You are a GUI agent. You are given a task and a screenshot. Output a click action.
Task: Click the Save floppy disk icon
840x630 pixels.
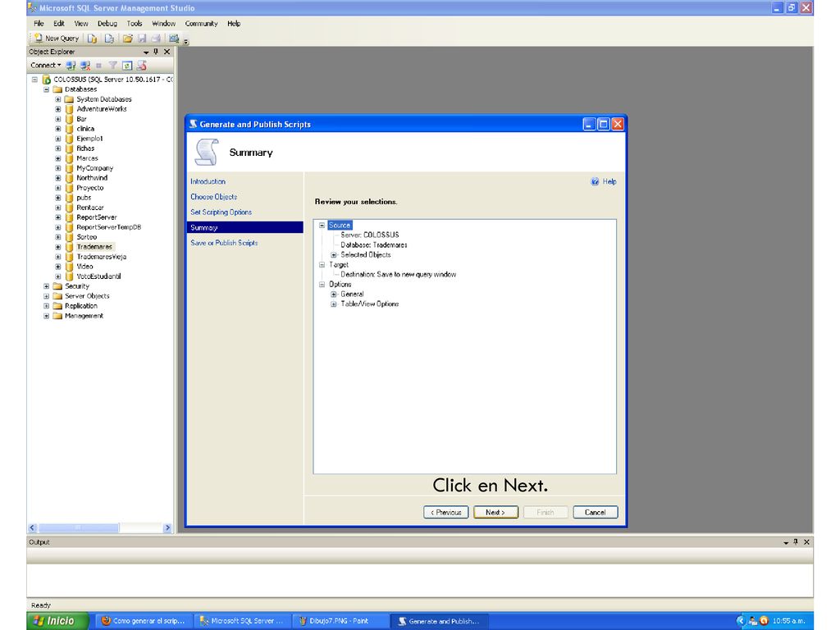pyautogui.click(x=142, y=39)
